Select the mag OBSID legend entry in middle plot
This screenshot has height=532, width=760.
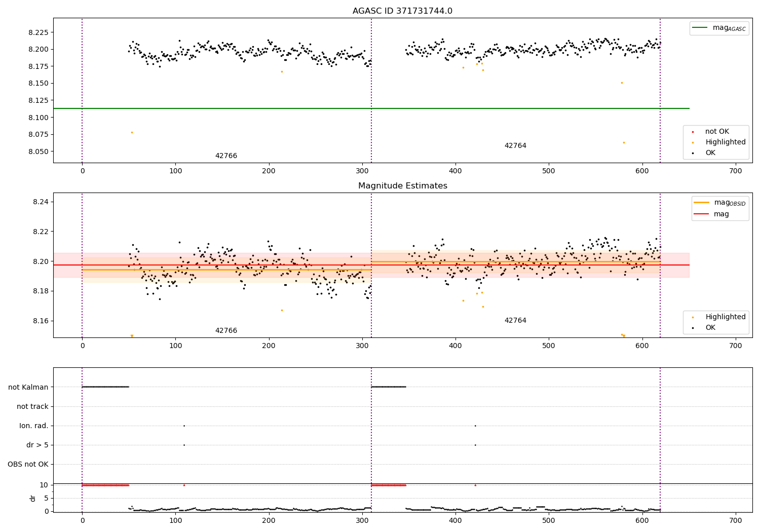(719, 203)
